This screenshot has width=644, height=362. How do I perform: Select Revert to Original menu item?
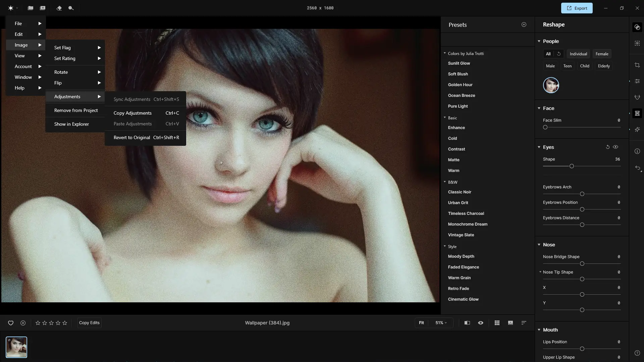(132, 137)
